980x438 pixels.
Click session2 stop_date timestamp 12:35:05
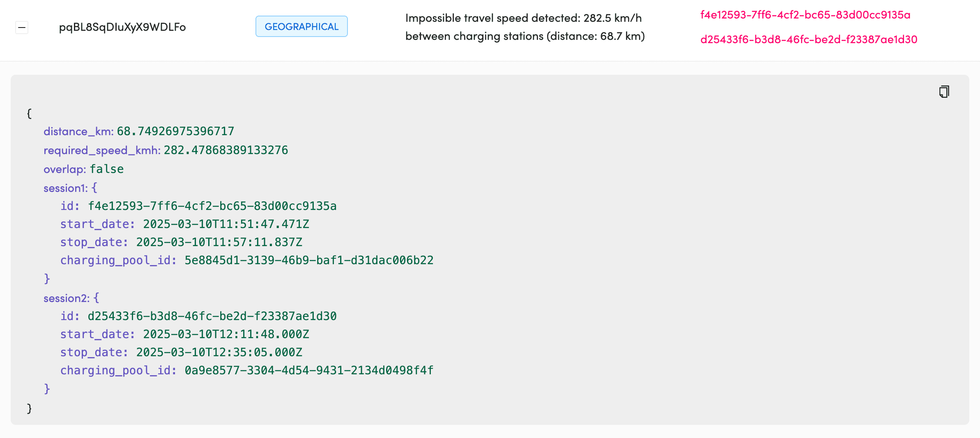(219, 353)
